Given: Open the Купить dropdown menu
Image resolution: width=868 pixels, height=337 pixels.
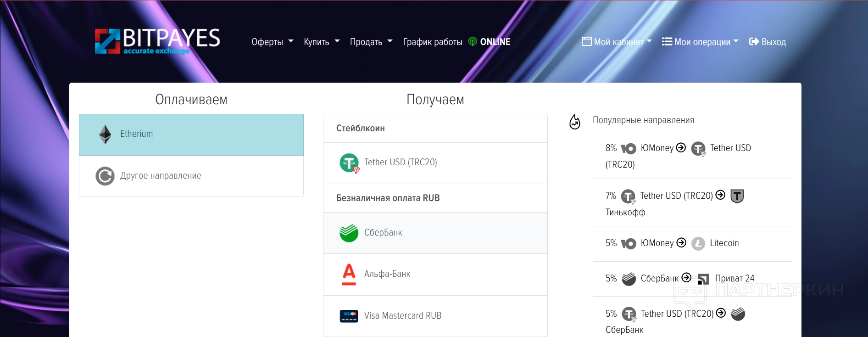Looking at the screenshot, I should [x=322, y=42].
